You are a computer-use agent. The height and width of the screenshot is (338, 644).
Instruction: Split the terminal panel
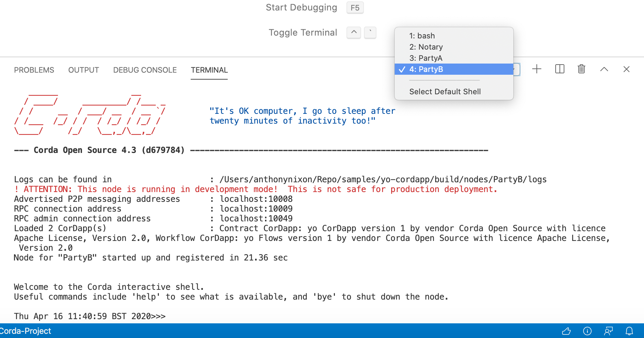560,69
